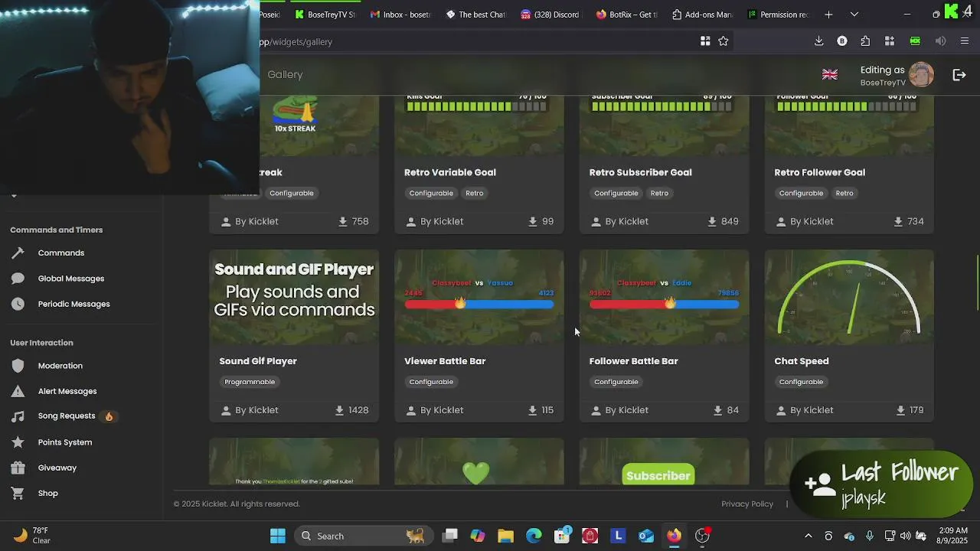Click the Gallery breadcrumb link
The width and height of the screenshot is (980, 551).
point(286,74)
